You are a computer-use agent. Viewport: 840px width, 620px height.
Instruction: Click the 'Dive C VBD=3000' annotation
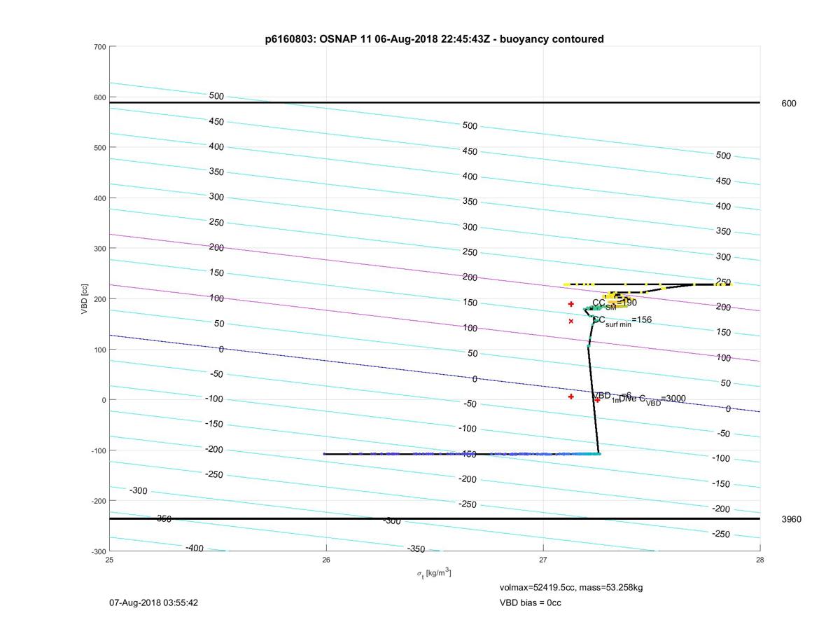[x=652, y=399]
